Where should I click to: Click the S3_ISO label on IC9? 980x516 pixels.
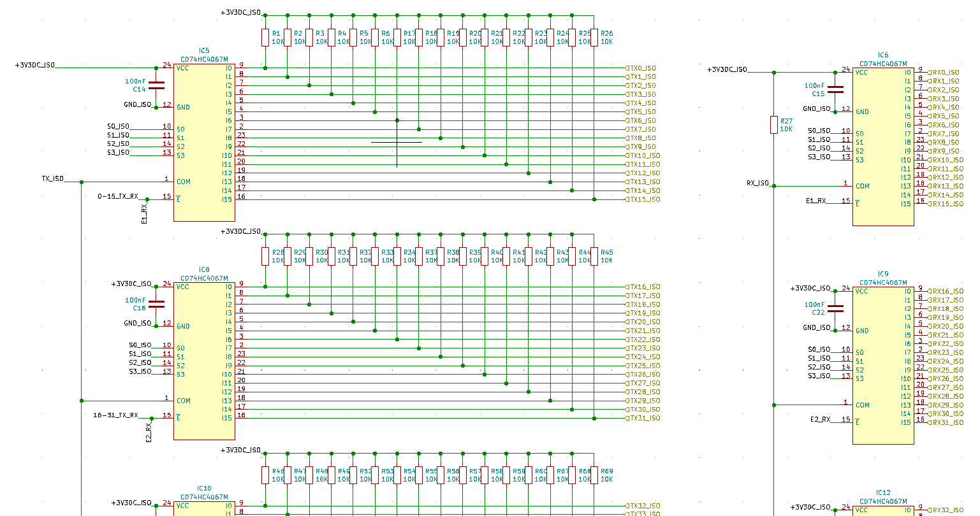pyautogui.click(x=819, y=376)
